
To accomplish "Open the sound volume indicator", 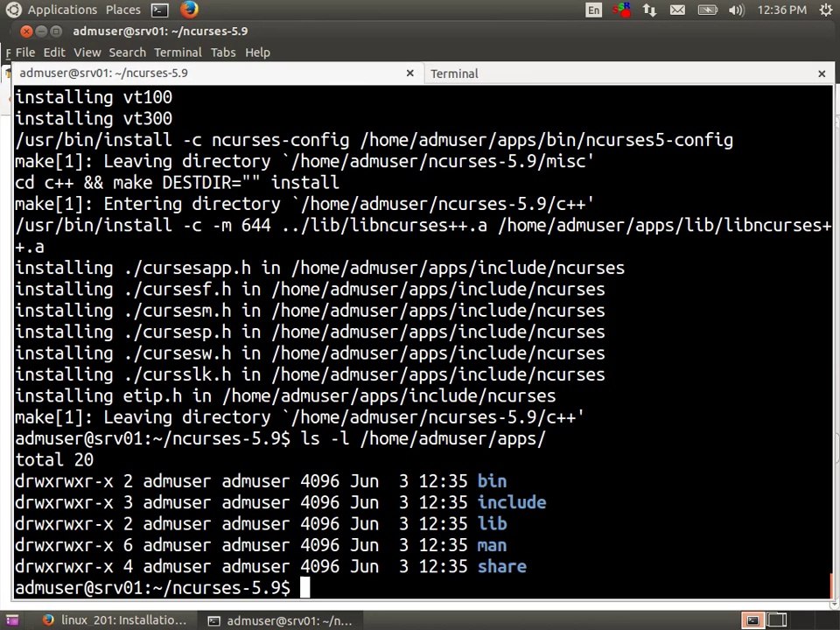I will [x=737, y=10].
